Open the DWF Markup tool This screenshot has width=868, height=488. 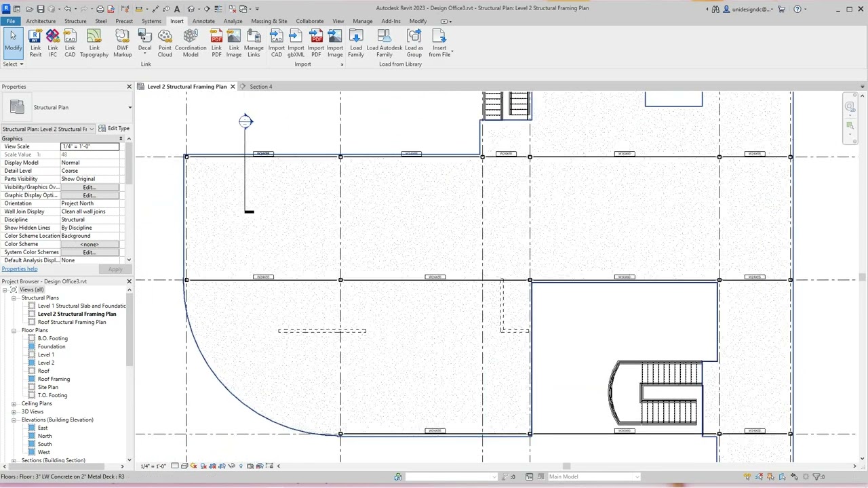point(122,43)
